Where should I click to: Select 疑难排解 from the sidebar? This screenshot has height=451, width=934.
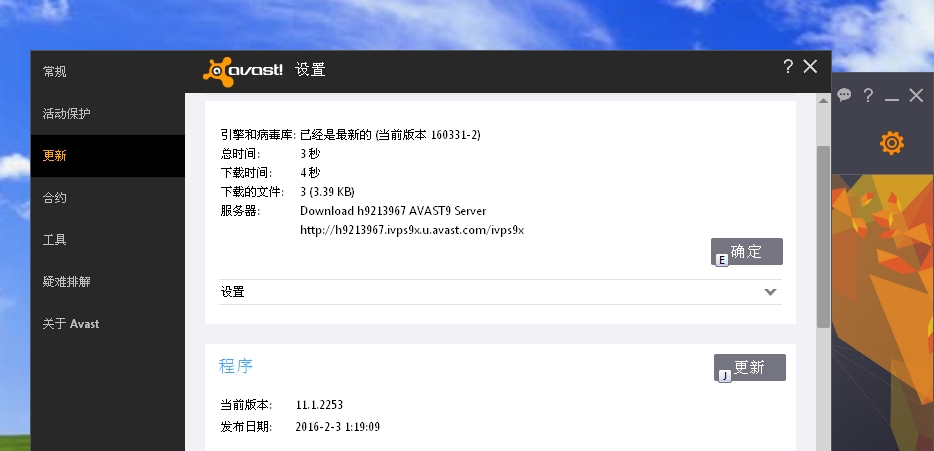[67, 282]
